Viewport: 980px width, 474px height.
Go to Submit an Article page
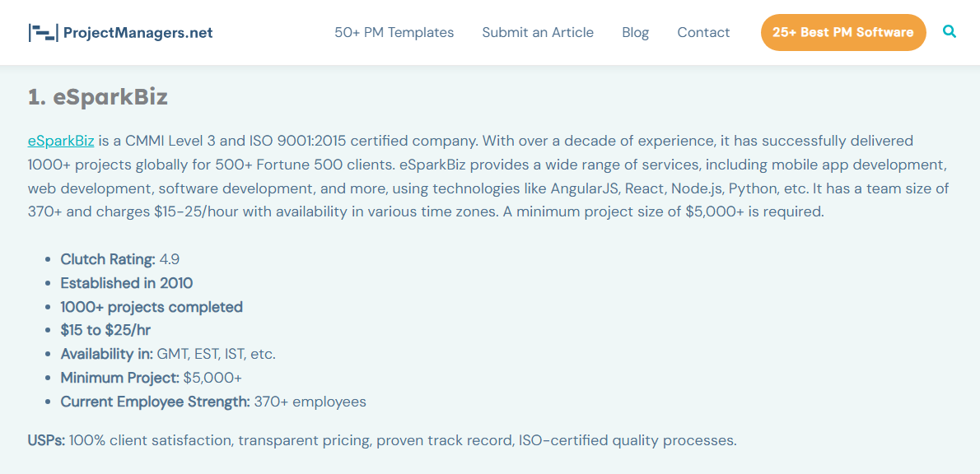[538, 32]
